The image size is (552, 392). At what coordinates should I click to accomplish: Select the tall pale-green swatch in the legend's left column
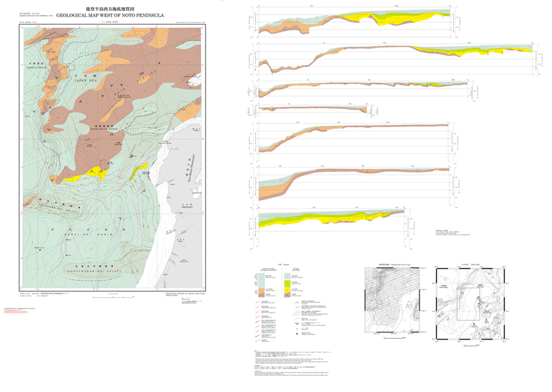pyautogui.click(x=262, y=280)
